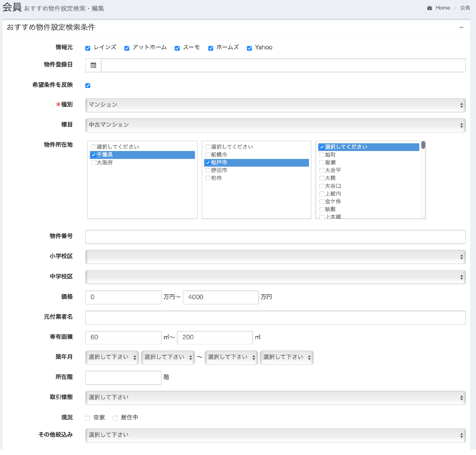Click the 所在階 floor input field
The image size is (476, 455).
click(x=123, y=378)
